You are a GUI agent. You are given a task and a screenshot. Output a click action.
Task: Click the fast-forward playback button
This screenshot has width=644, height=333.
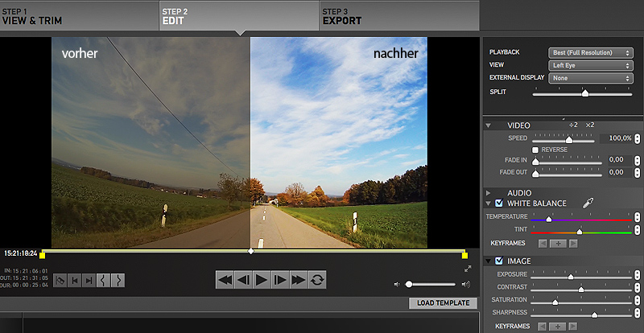299,280
